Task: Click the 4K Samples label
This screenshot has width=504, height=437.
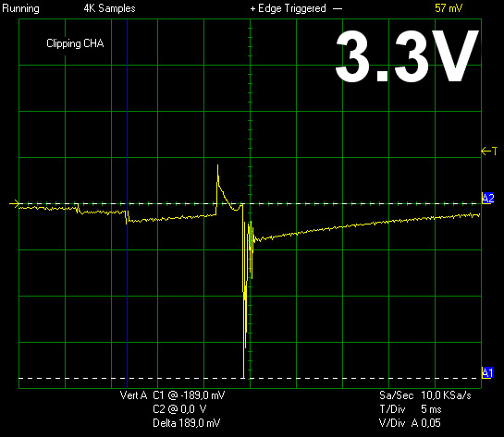Action: 110,8
